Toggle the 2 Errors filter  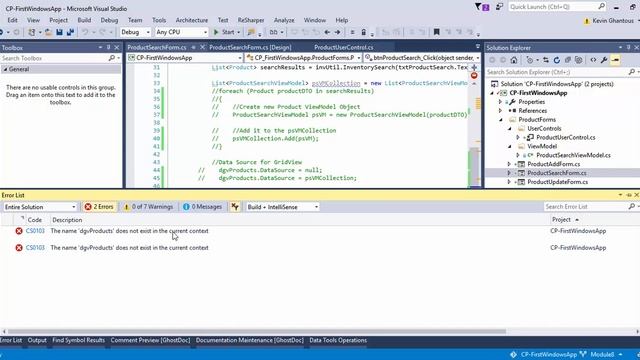tap(99, 207)
